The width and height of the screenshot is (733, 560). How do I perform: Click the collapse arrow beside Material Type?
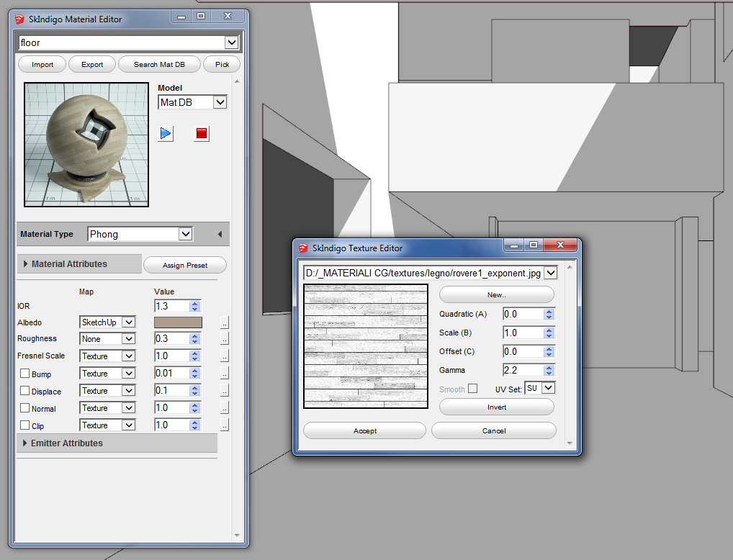[x=220, y=235]
